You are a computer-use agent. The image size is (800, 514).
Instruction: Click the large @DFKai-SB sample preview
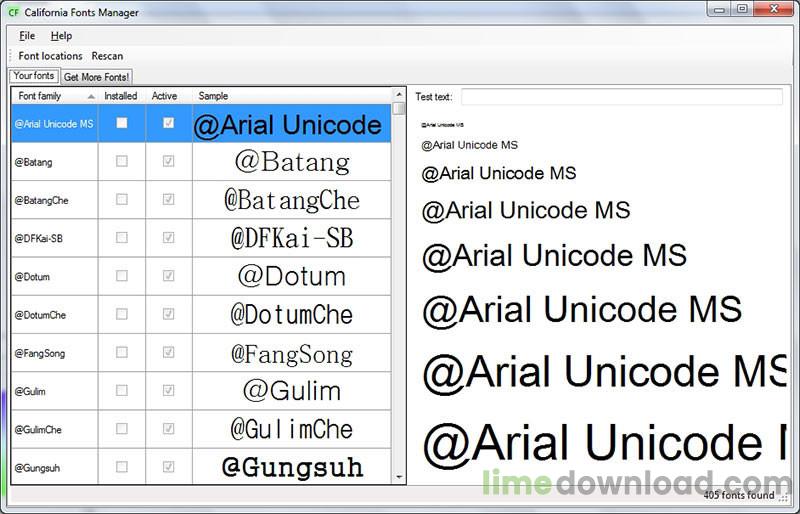click(x=292, y=238)
